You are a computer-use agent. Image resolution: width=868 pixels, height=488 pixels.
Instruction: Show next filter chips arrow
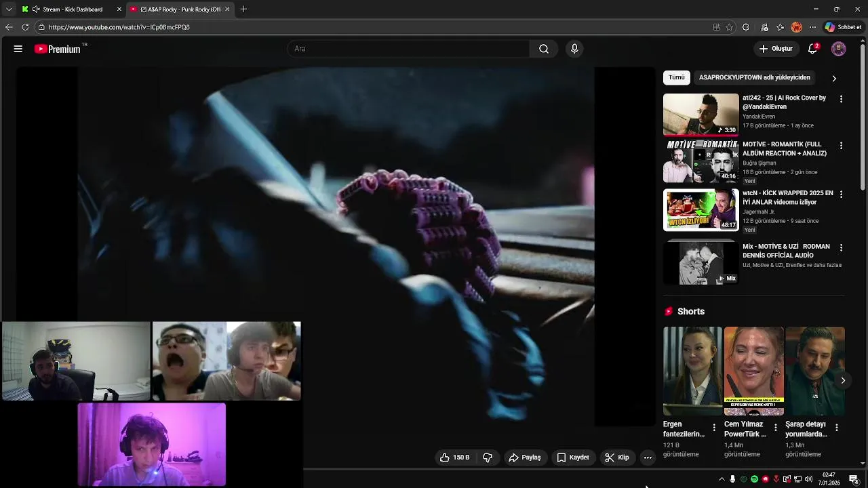[834, 78]
